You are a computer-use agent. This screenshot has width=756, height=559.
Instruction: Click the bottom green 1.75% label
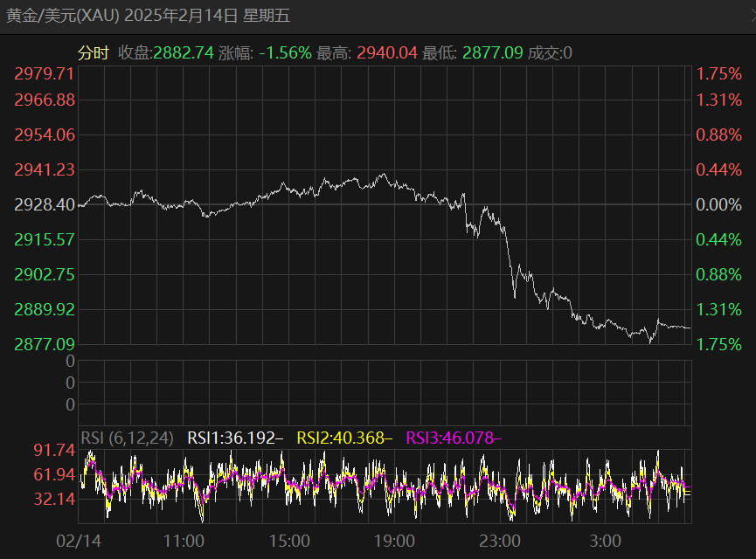[718, 344]
